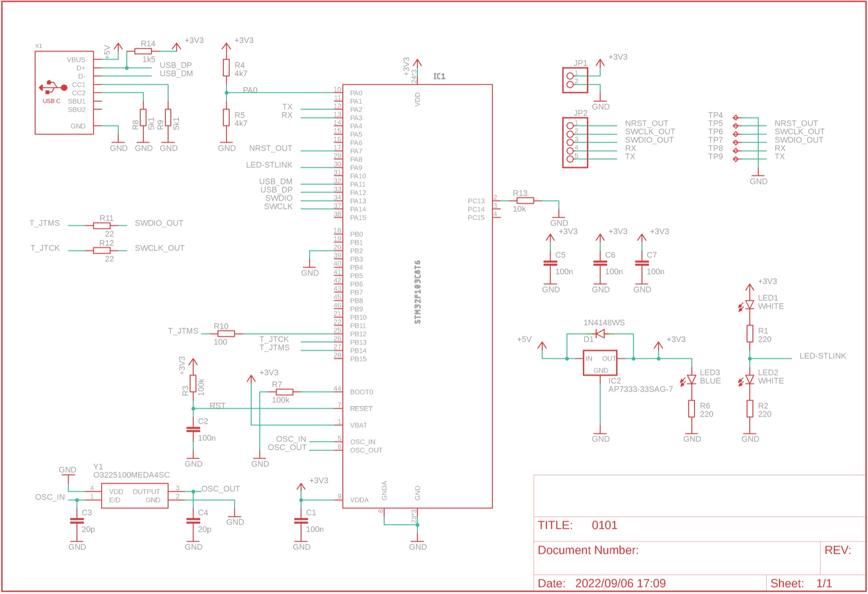This screenshot has height=594, width=868.
Task: Click the USB C connector symbol
Action: [x=53, y=87]
